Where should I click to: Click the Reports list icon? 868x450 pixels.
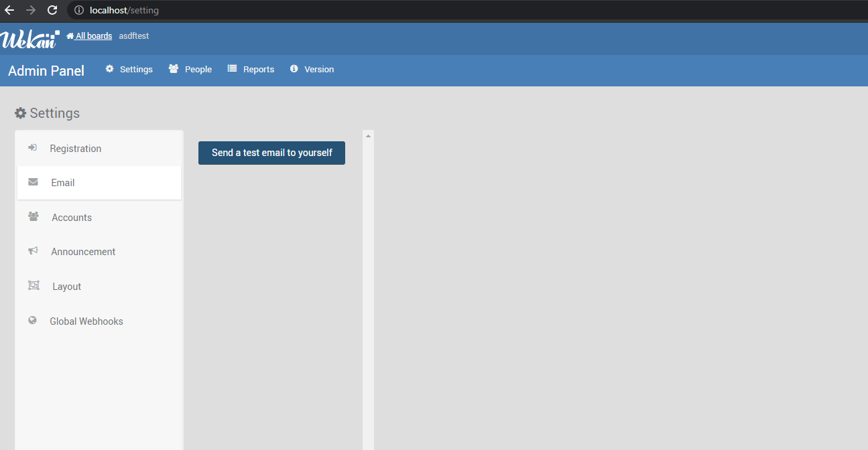click(x=233, y=69)
